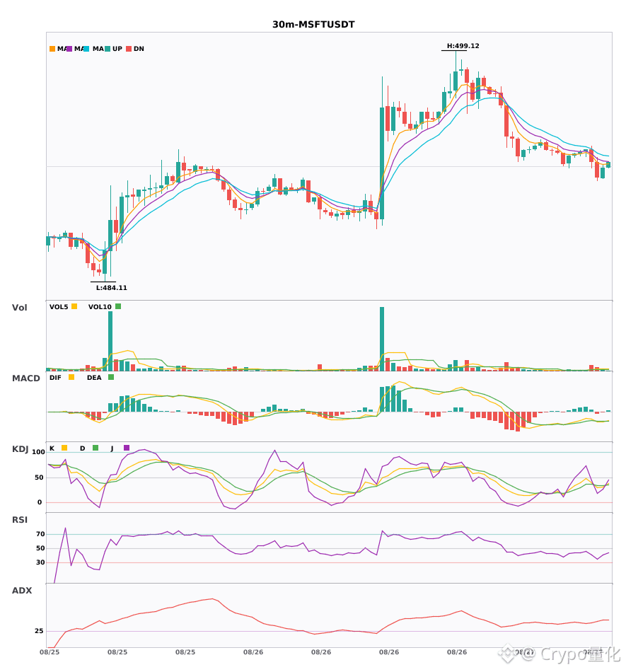This screenshot has width=626, height=672.
Task: Click the orange MA legend swatch
Action: click(52, 49)
